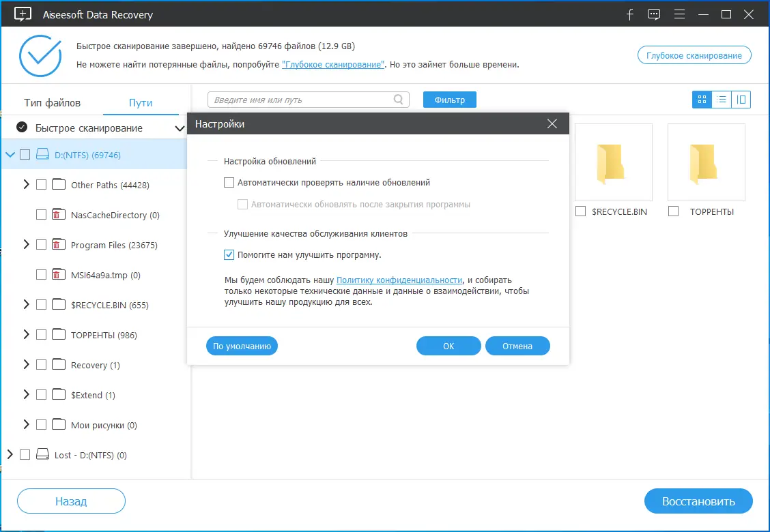The image size is (770, 532).
Task: Click the Отмена button
Action: pyautogui.click(x=517, y=346)
